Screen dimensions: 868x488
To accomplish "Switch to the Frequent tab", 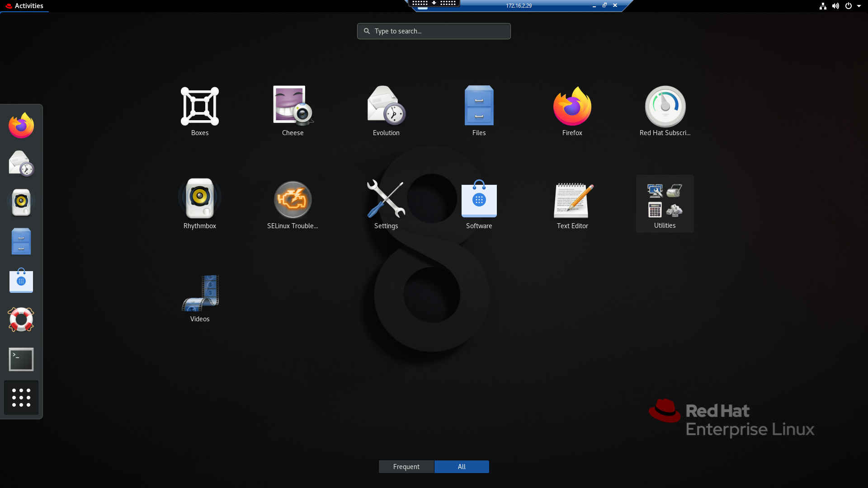I will 406,467.
